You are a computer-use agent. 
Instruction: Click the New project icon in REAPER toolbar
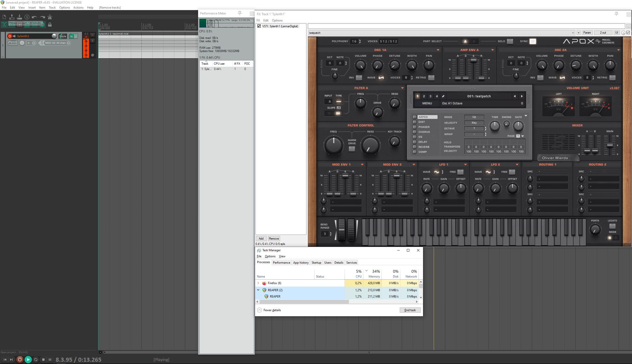click(4, 17)
